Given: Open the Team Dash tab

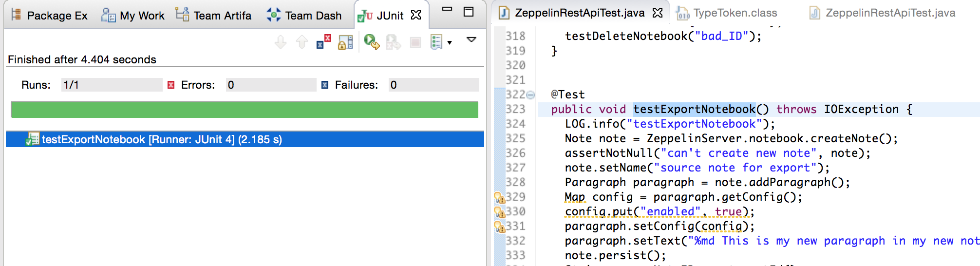Looking at the screenshot, I should pos(304,16).
